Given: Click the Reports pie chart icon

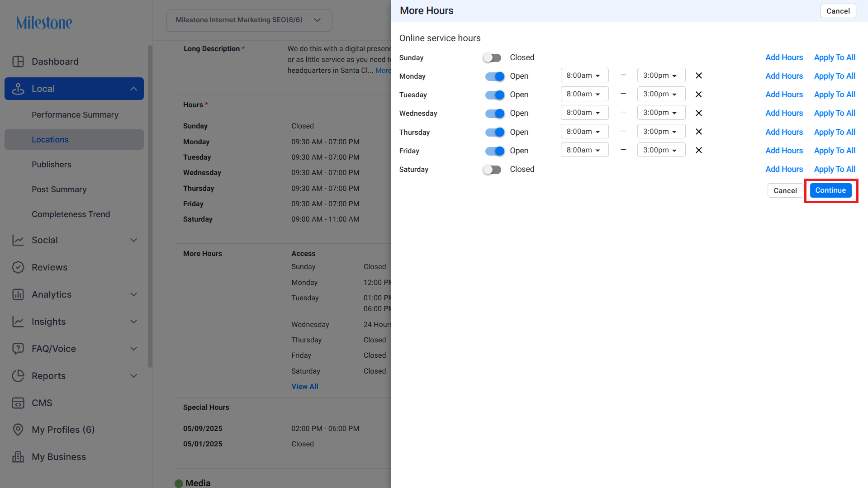Looking at the screenshot, I should 18,376.
